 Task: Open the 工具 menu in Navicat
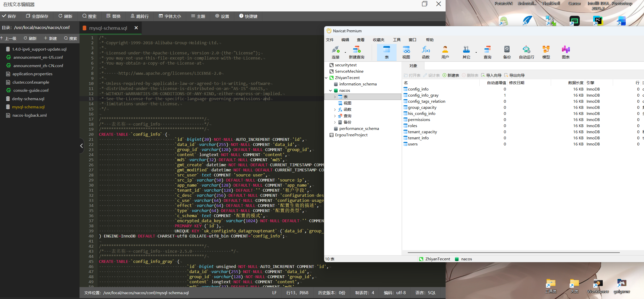pyautogui.click(x=397, y=40)
